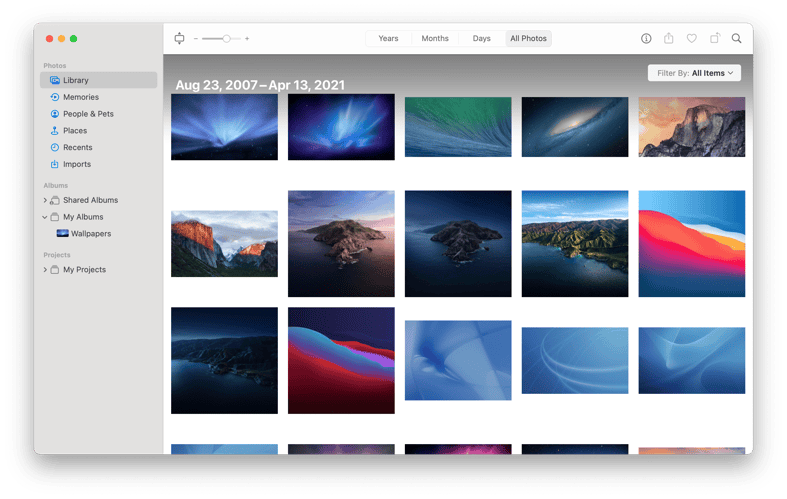Select My Projects label

point(84,270)
